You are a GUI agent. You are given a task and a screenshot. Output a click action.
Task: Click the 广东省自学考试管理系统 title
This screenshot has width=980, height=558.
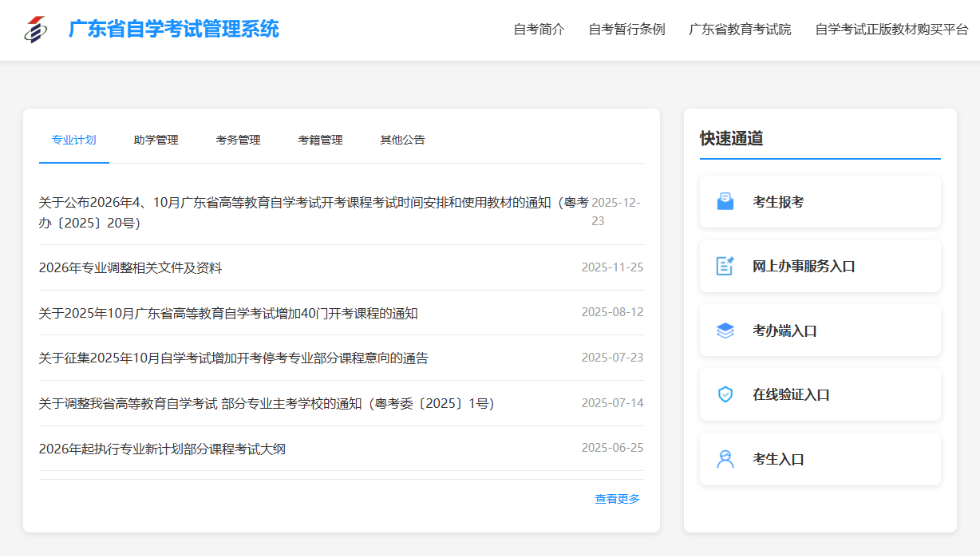pos(174,30)
